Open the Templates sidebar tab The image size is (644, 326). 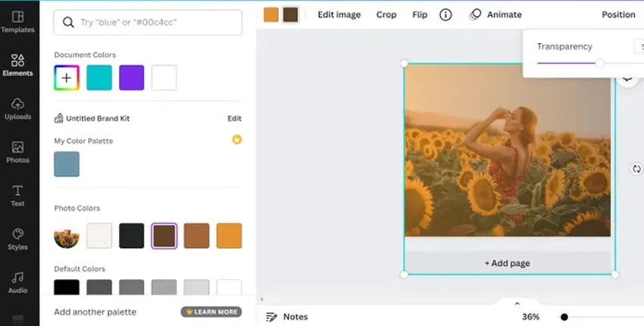pyautogui.click(x=18, y=21)
